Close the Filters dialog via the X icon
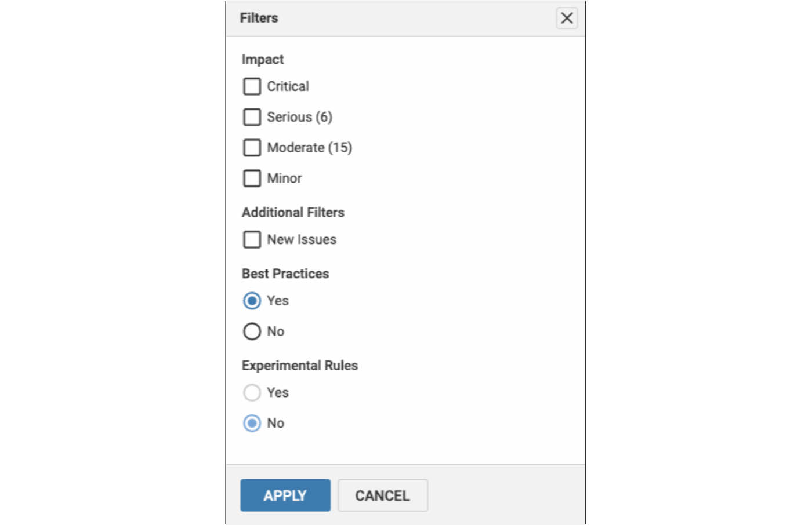Image resolution: width=812 pixels, height=525 pixels. pos(565,18)
